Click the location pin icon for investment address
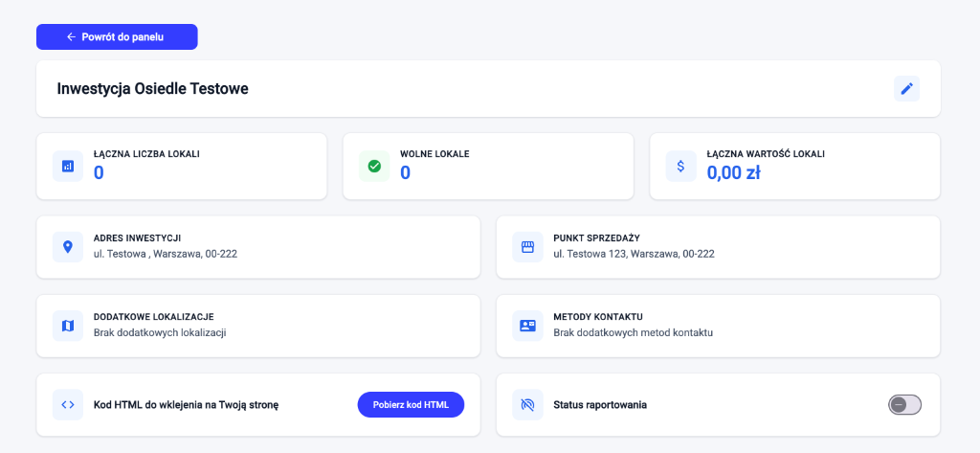This screenshot has width=980, height=453. tap(68, 247)
